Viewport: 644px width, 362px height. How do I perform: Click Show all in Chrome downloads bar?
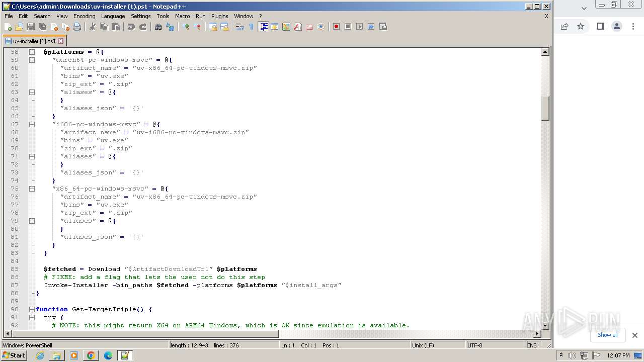(607, 335)
